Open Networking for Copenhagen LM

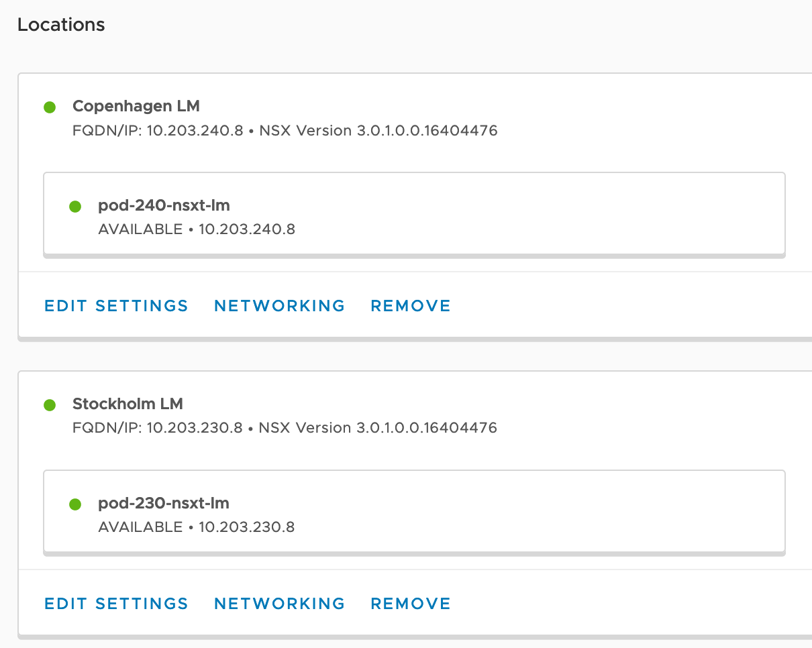pyautogui.click(x=279, y=306)
